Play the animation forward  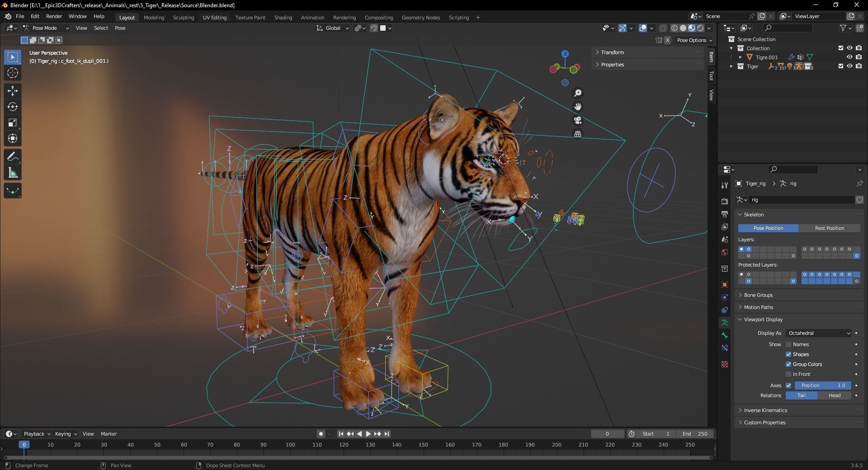pyautogui.click(x=368, y=434)
